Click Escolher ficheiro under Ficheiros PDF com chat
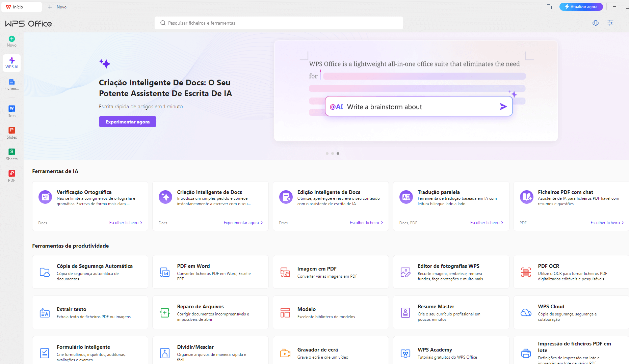Image resolution: width=629 pixels, height=364 pixels. (607, 223)
